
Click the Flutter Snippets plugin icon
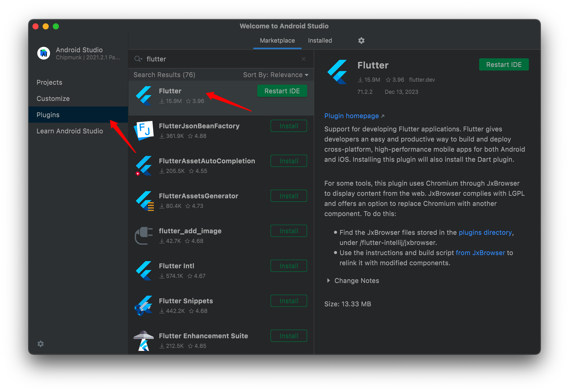click(144, 306)
